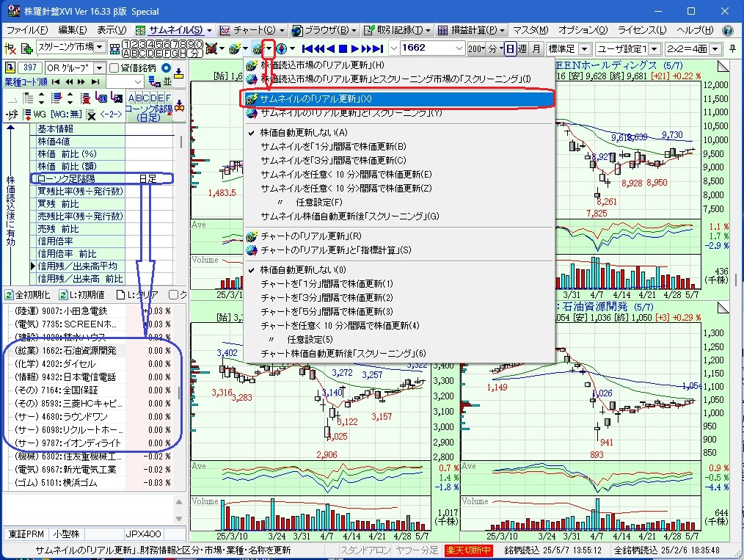Screen dimensions: 744x560
Task: Open オプション(O) menu
Action: pyautogui.click(x=583, y=30)
